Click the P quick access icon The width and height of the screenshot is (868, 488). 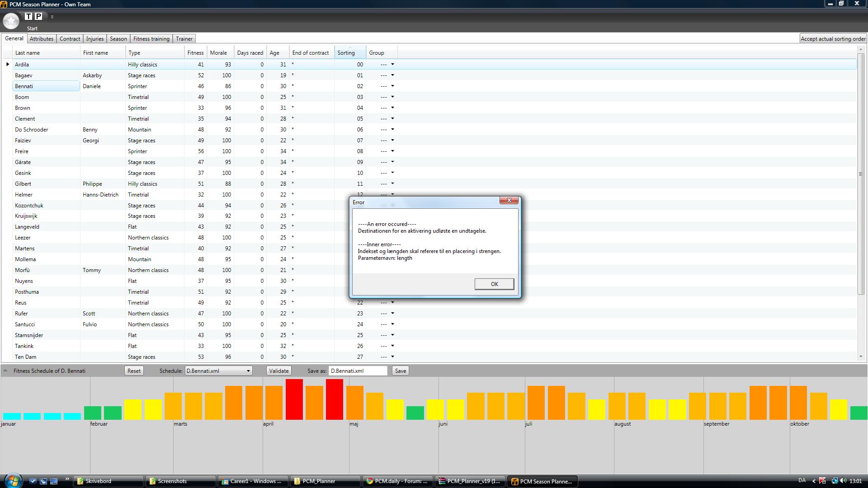[38, 16]
